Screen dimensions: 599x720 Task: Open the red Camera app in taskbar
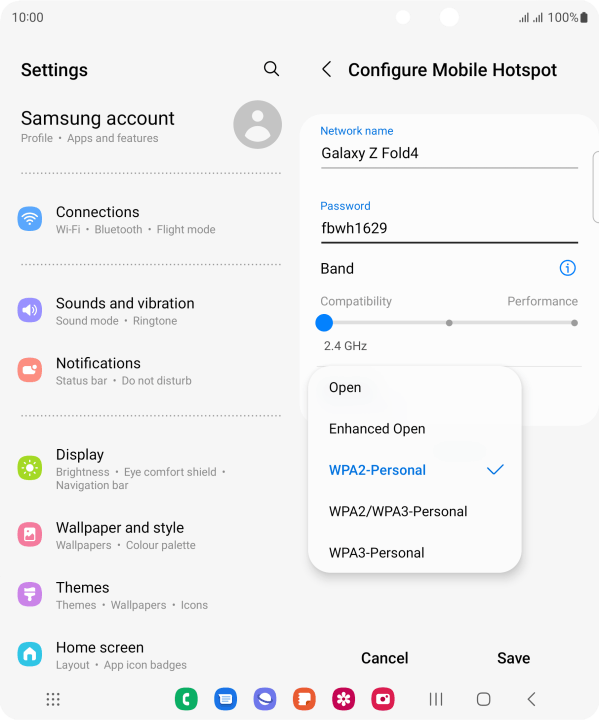(383, 699)
